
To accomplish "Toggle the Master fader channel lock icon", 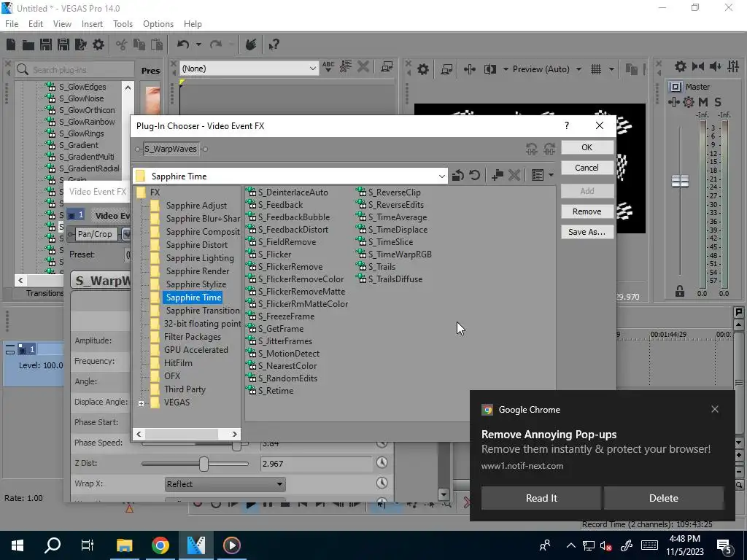I will [680, 292].
